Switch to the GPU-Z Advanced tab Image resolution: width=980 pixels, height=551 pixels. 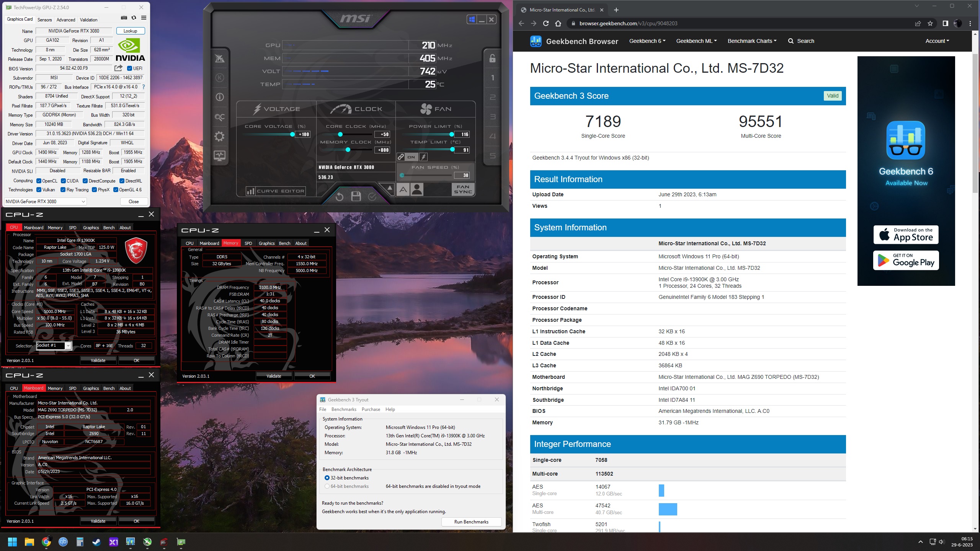[x=66, y=20]
